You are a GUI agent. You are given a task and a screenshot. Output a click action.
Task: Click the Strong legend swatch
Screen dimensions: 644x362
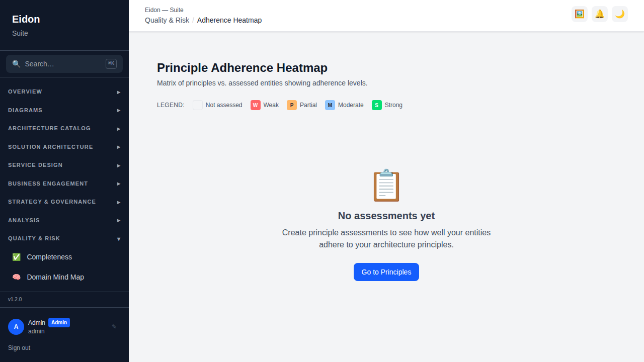377,105
